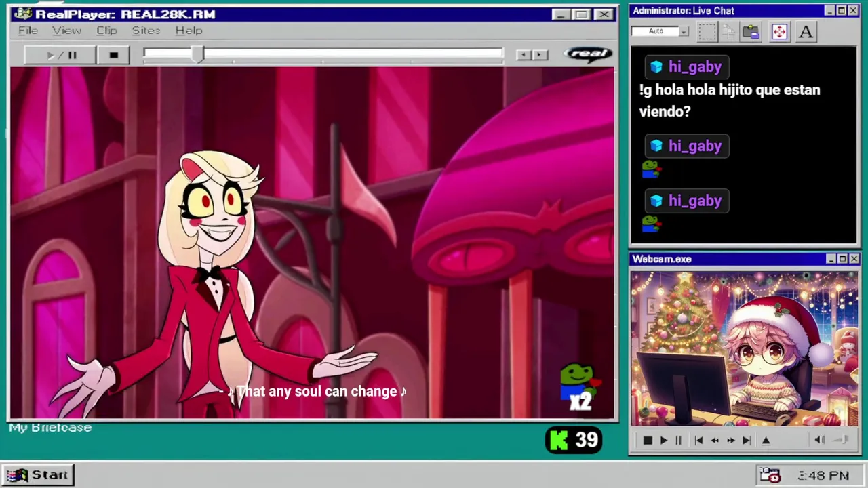The height and width of the screenshot is (488, 868).
Task: Open the Clip menu in RealPlayer
Action: (x=106, y=30)
